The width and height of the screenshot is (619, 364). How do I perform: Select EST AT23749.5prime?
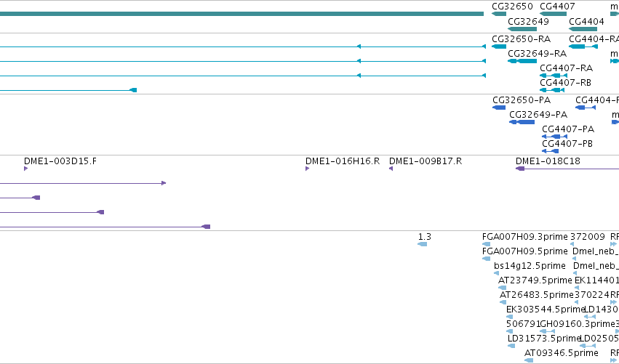(x=502, y=288)
